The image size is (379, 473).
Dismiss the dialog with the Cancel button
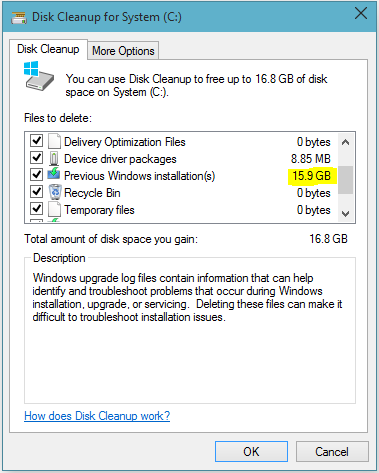pyautogui.click(x=332, y=452)
